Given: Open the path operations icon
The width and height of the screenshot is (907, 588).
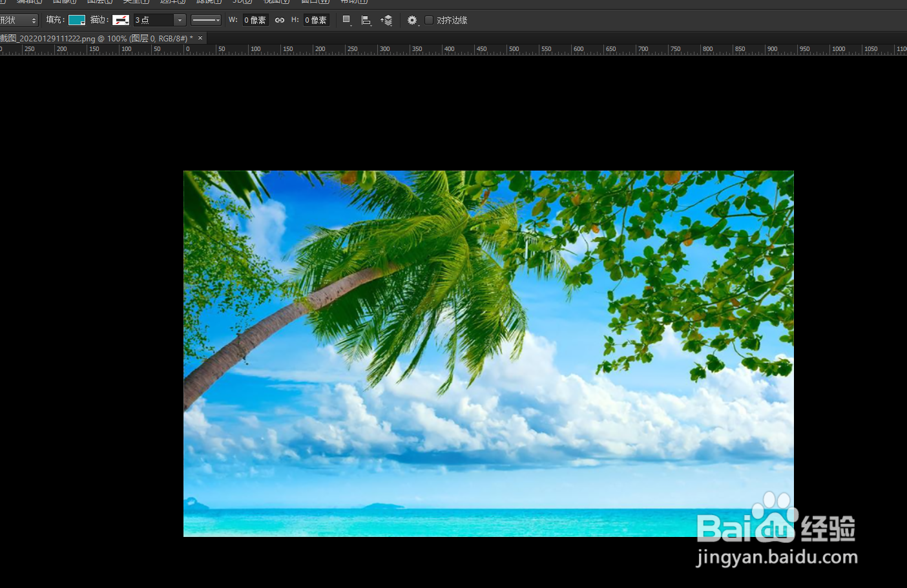Looking at the screenshot, I should 347,20.
